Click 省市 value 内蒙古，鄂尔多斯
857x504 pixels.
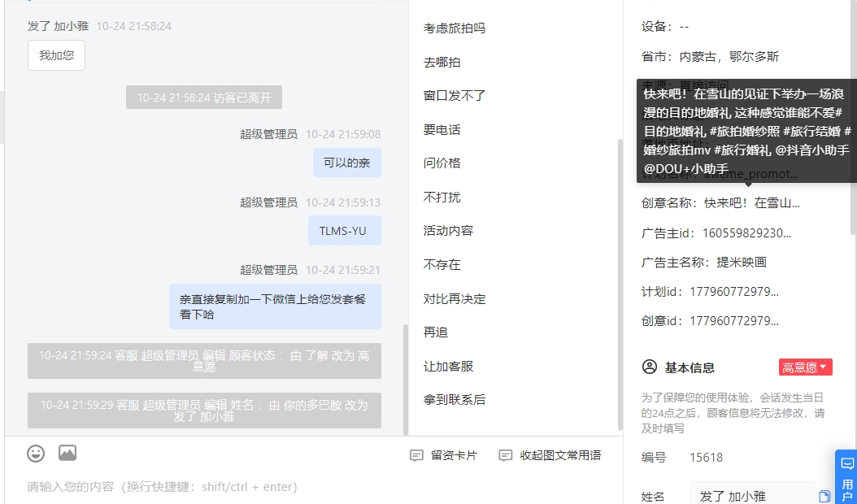pos(729,57)
